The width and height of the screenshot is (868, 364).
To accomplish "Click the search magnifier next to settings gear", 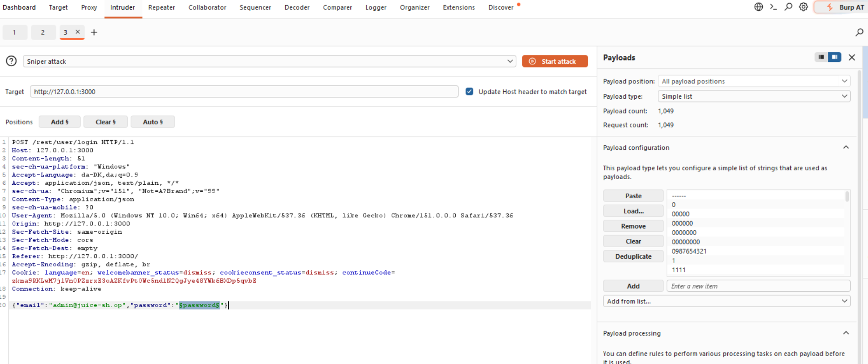I will [788, 7].
